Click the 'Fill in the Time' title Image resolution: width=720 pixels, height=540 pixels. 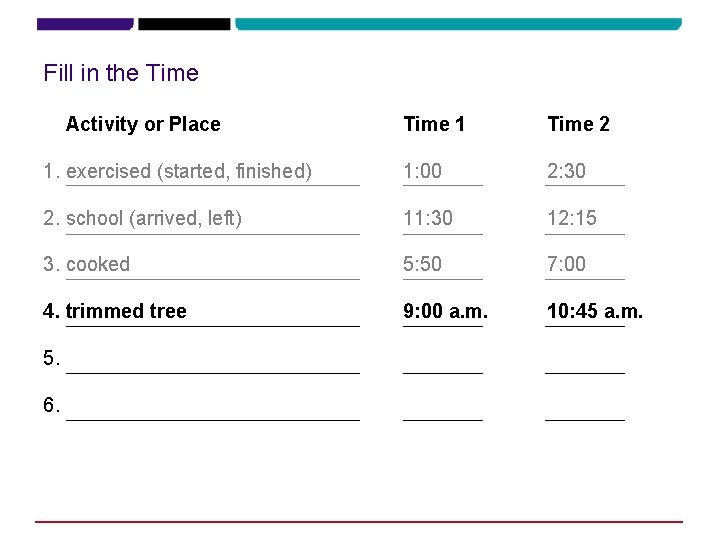[121, 73]
